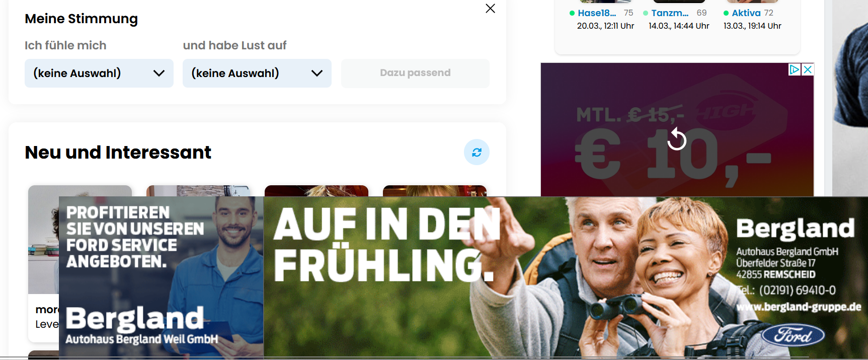Expand chevron of the second mood selector
This screenshot has width=868, height=360.
click(x=317, y=74)
